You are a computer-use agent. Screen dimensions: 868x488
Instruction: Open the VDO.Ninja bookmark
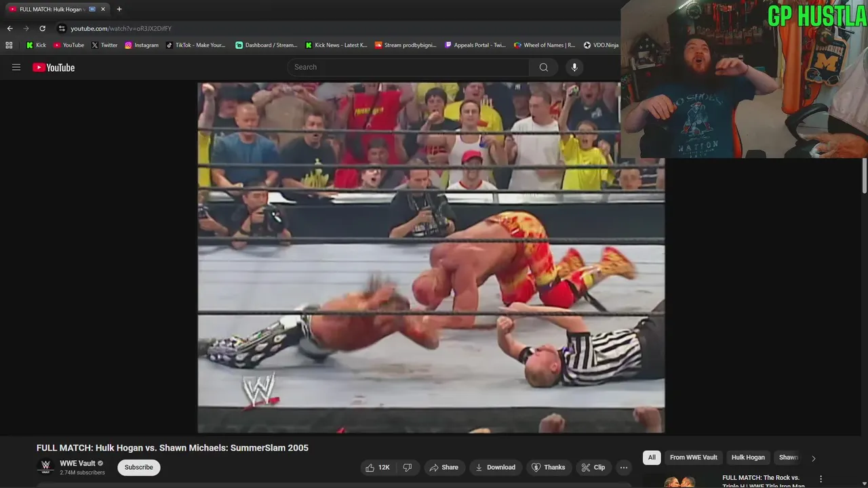(601, 45)
